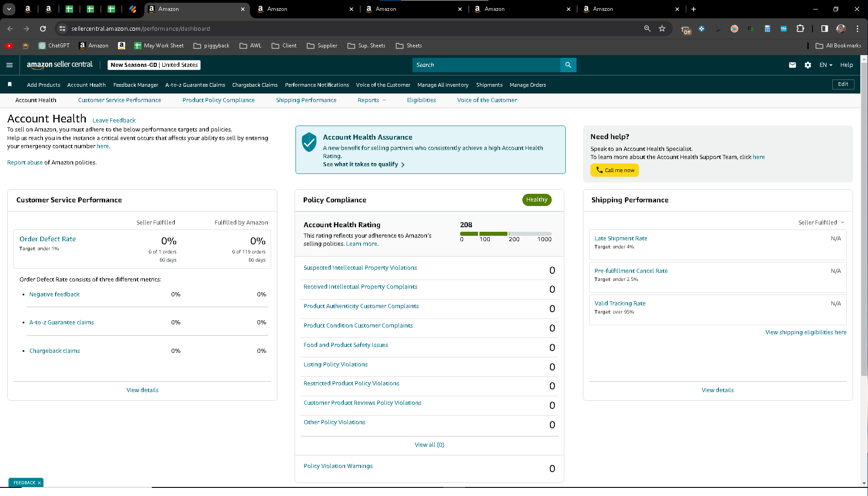Click View shipping eligibilities here
The image size is (868, 496).
pyautogui.click(x=806, y=332)
